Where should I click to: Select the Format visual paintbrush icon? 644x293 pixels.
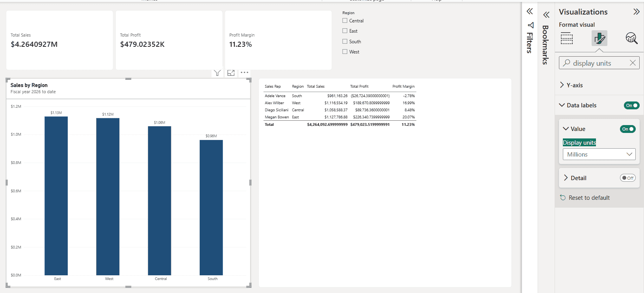(599, 39)
